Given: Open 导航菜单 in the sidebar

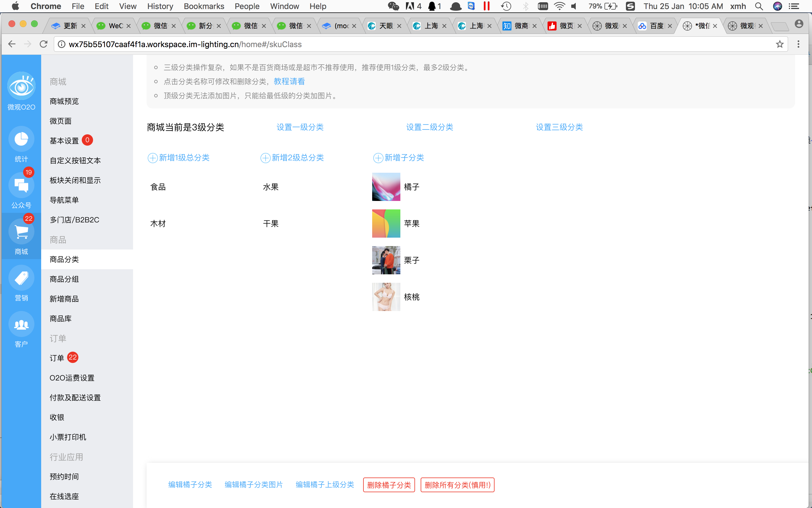Looking at the screenshot, I should pos(64,200).
